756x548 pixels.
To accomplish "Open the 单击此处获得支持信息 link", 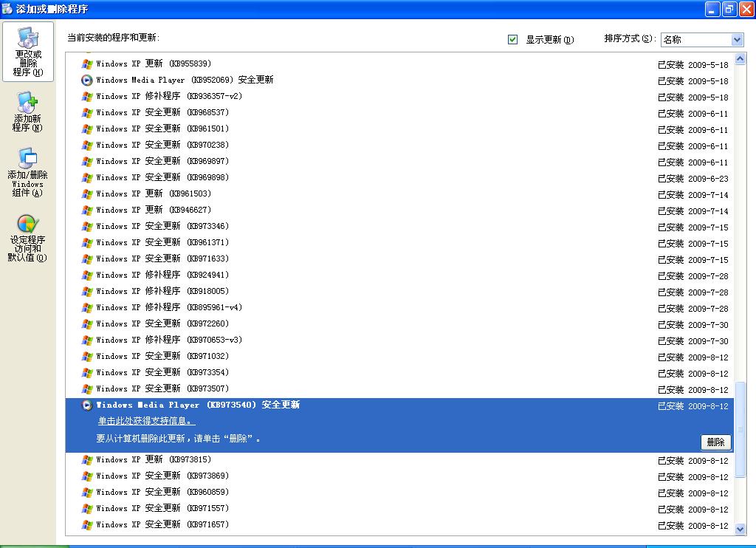I will coord(147,421).
